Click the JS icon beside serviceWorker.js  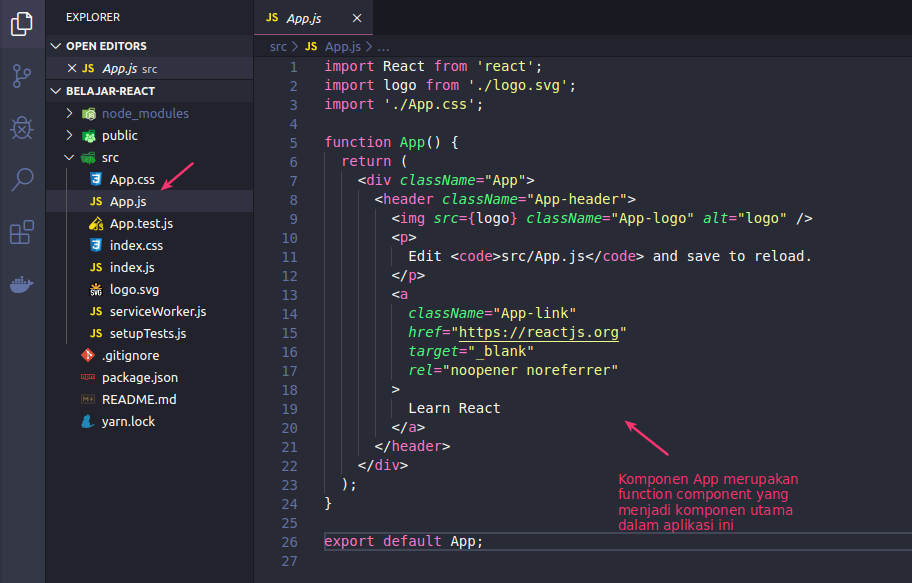pos(96,311)
